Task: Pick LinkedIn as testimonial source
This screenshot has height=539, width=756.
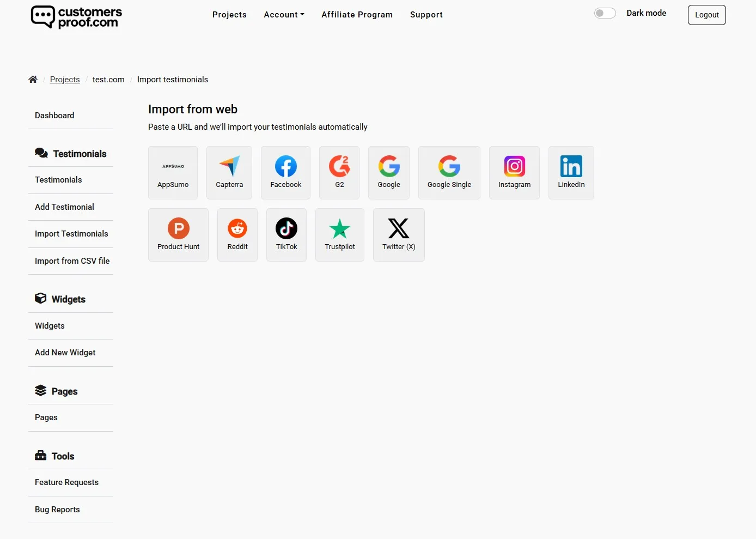Action: coord(571,172)
